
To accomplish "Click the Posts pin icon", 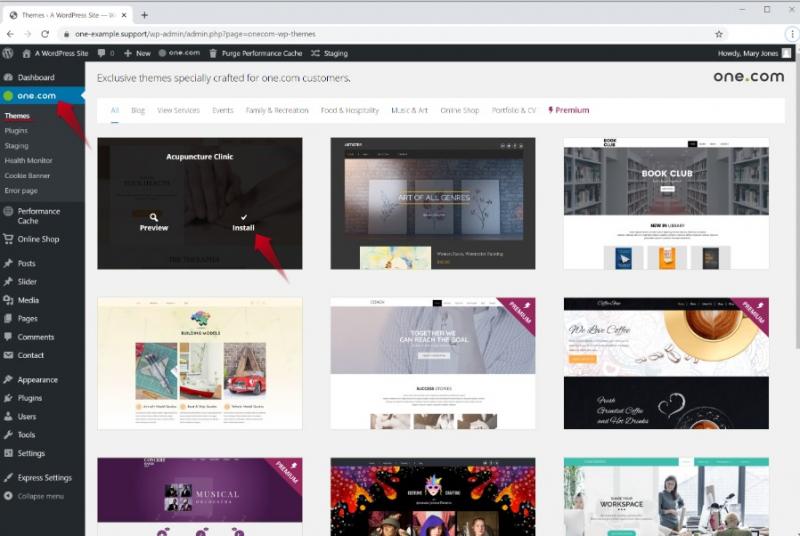I will [8, 263].
